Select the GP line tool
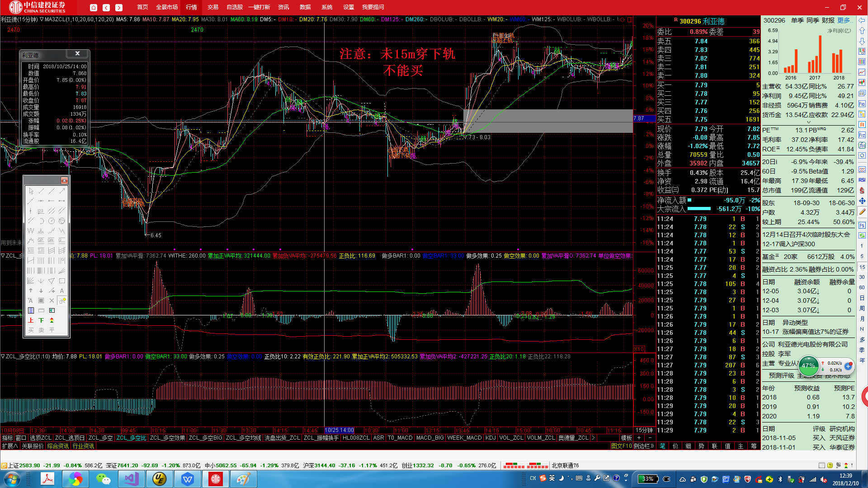The height and width of the screenshot is (488, 868). point(41,241)
